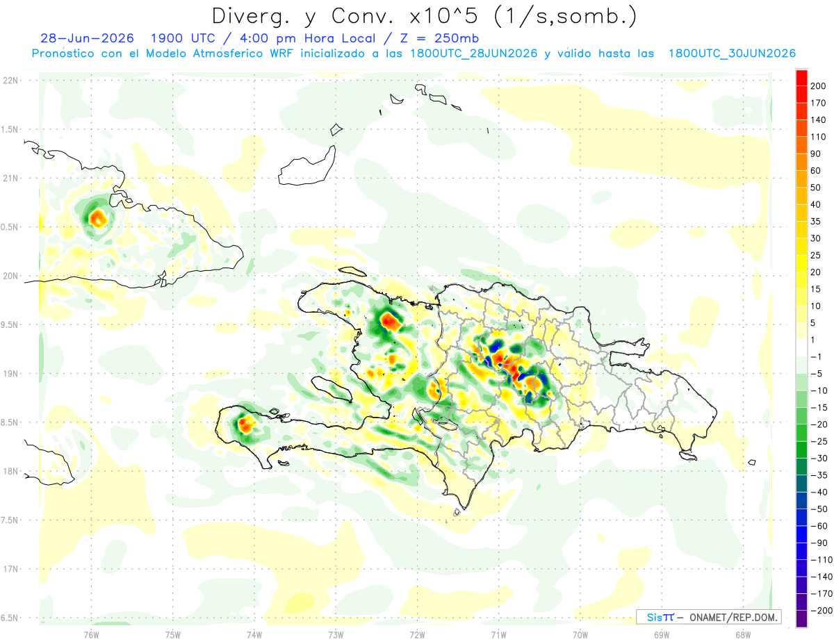Click the colorbar value '-140'

pyautogui.click(x=821, y=577)
